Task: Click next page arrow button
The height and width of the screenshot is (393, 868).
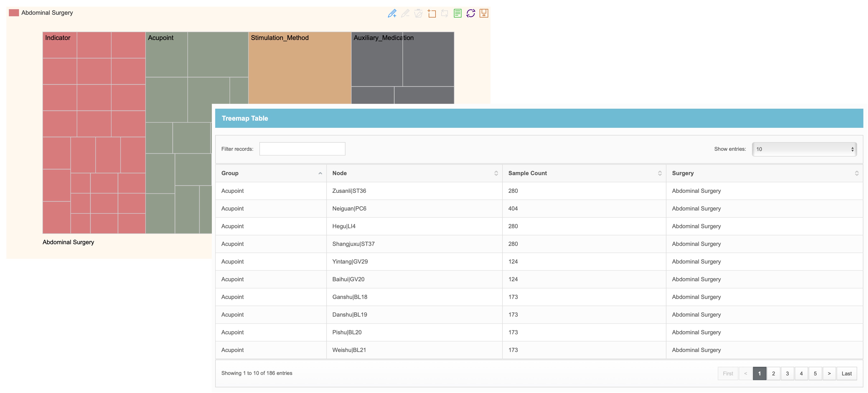Action: [829, 373]
